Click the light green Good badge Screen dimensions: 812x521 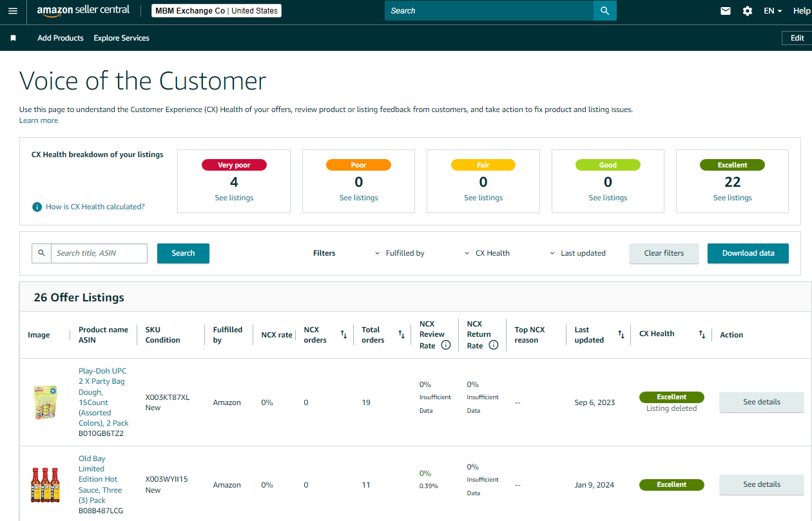608,165
